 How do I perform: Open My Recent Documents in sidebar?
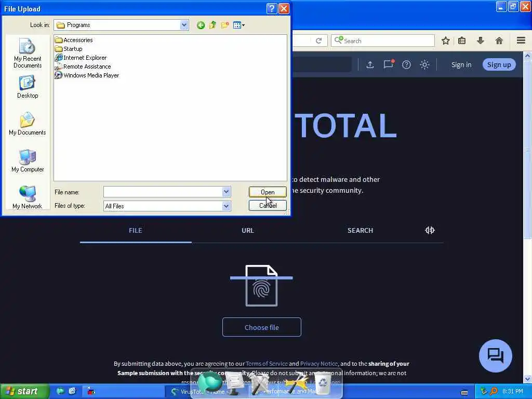point(28,54)
